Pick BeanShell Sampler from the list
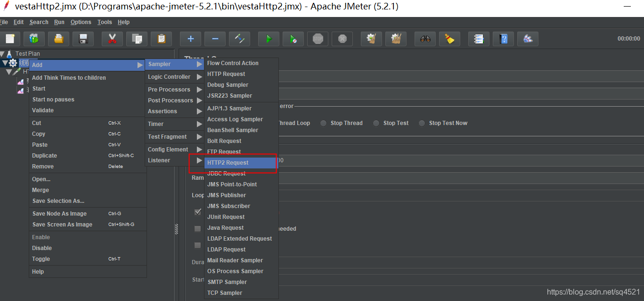The width and height of the screenshot is (644, 301). [x=241, y=130]
